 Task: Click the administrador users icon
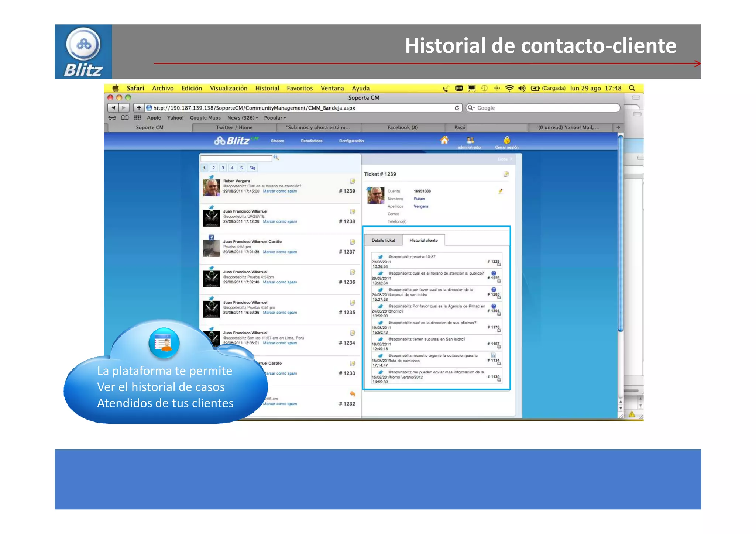coord(470,140)
